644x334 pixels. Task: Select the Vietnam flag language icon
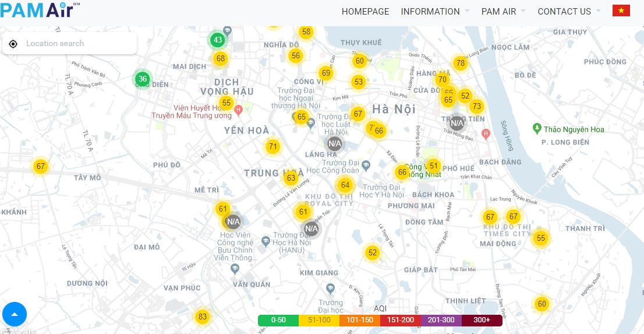click(621, 11)
